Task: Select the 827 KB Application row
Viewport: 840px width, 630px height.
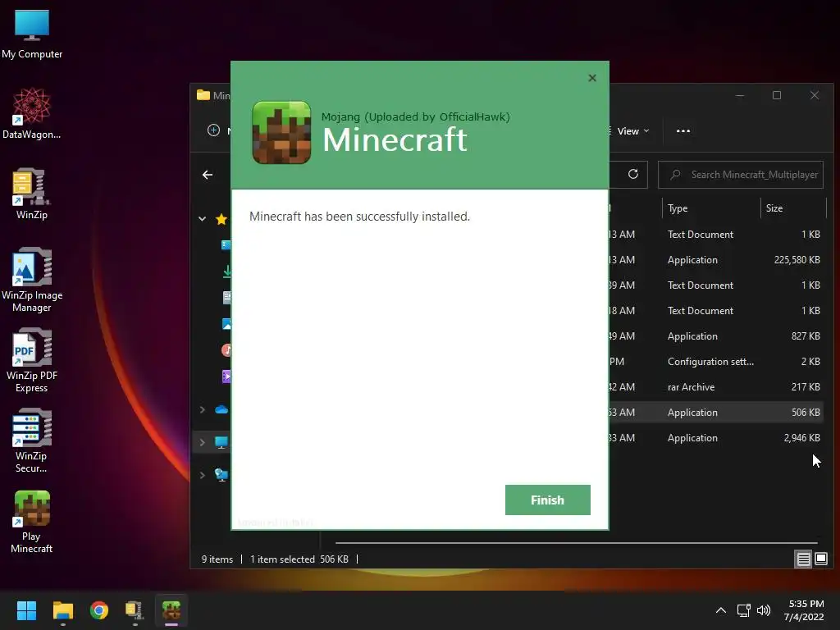Action: coord(715,336)
